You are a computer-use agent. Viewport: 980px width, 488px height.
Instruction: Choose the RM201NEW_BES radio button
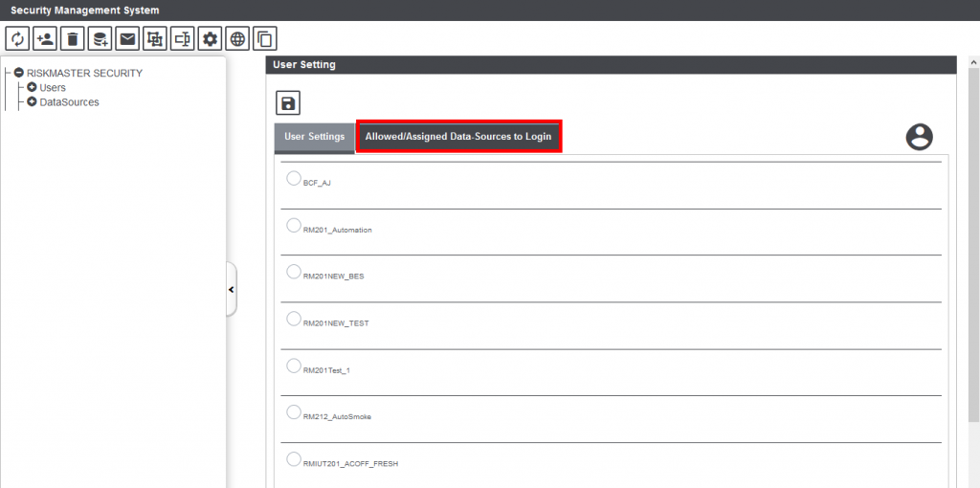pos(293,271)
